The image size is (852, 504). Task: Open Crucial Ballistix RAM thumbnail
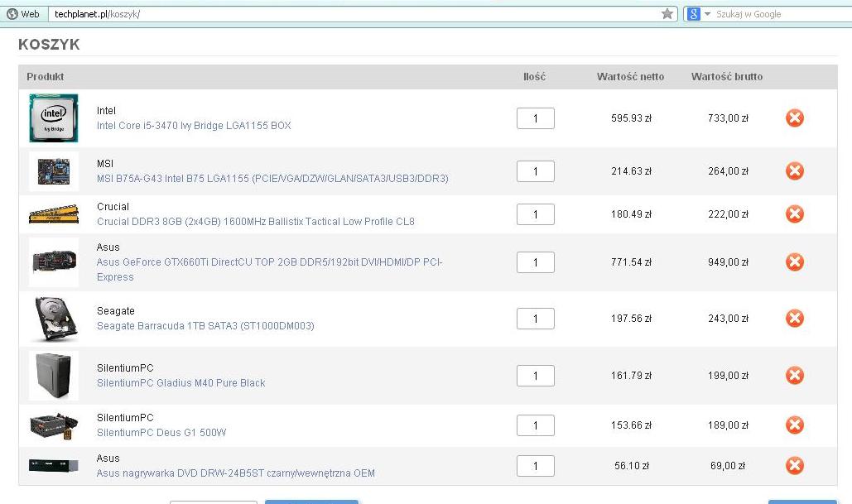[x=54, y=214]
